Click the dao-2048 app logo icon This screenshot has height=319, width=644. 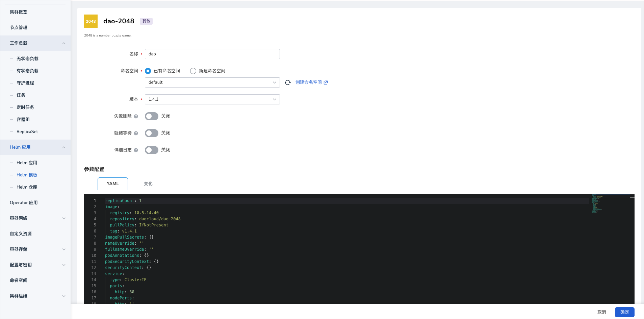(x=91, y=21)
